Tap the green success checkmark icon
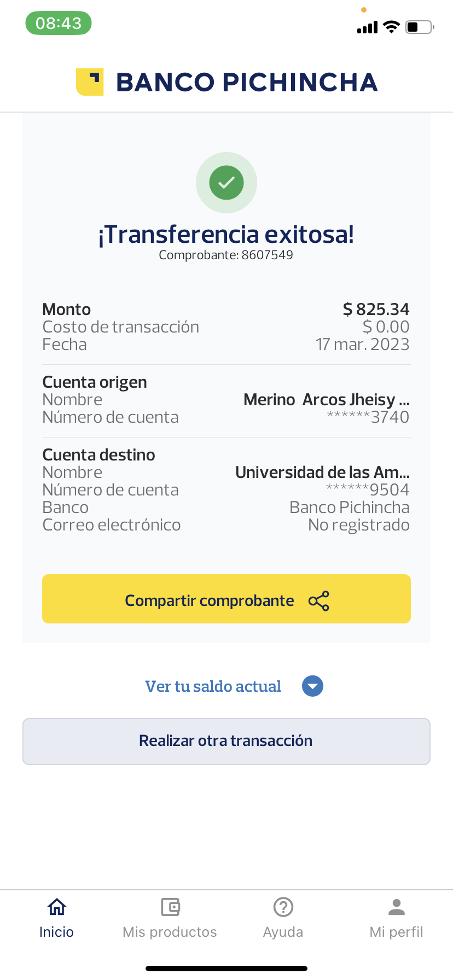 (226, 183)
